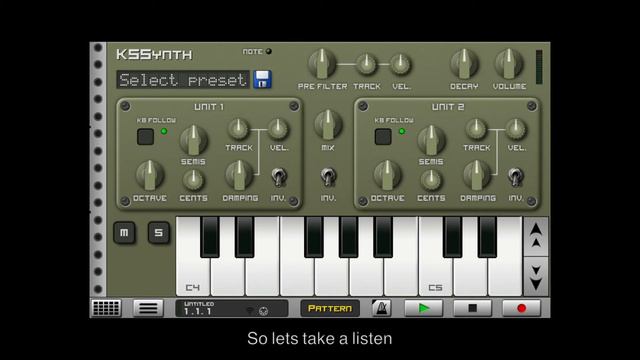
Task: Stop playback with the stop button
Action: (x=472, y=308)
